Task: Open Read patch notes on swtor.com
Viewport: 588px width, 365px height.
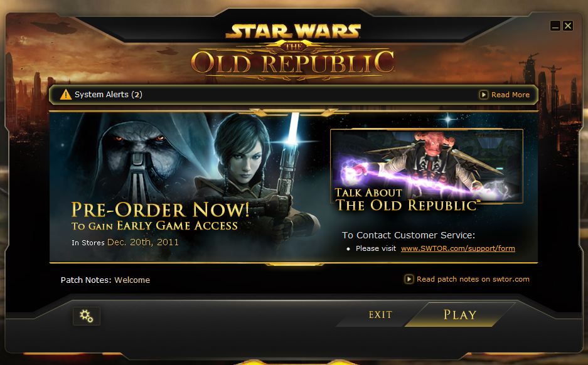Action: (473, 279)
